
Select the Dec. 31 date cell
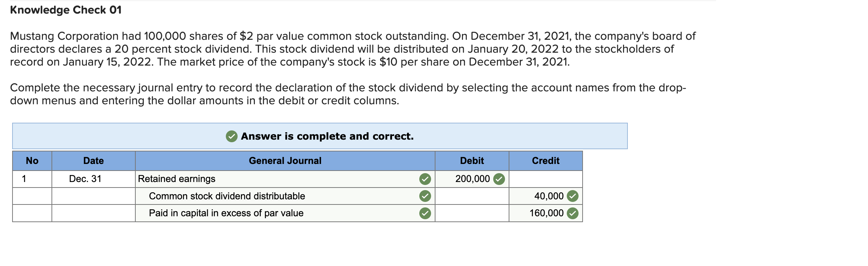pyautogui.click(x=93, y=179)
